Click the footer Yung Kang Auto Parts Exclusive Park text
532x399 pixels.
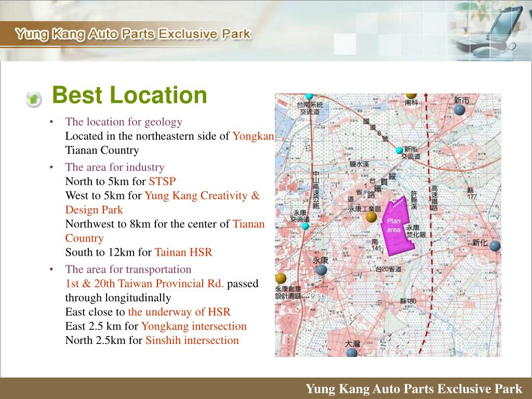coord(414,389)
